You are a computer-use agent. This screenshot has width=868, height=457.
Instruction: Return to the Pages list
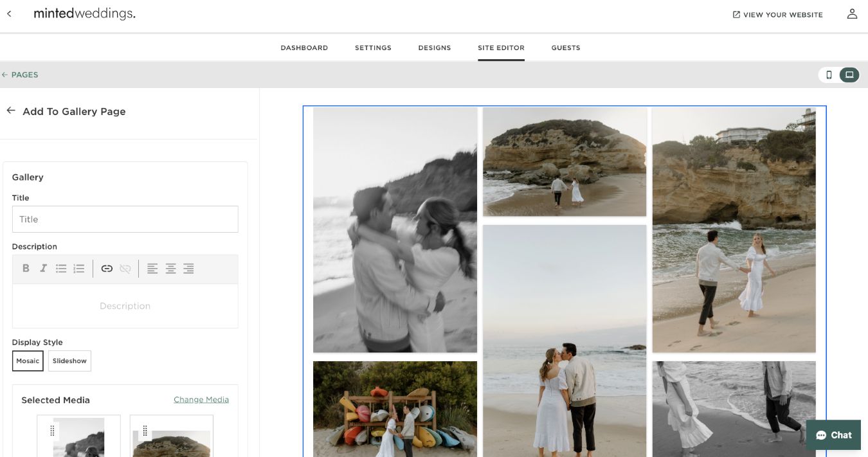20,75
